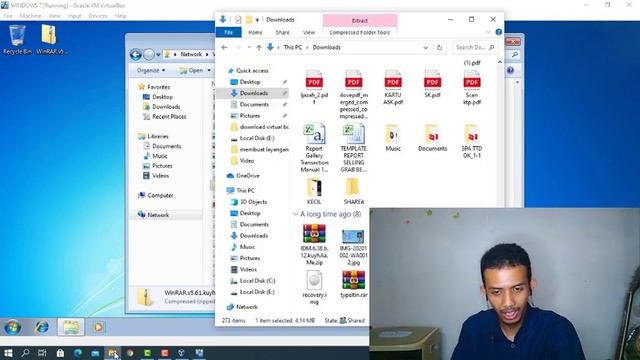This screenshot has width=640, height=360.
Task: Open Microsoft Edge from host taskbar
Action: (78, 353)
